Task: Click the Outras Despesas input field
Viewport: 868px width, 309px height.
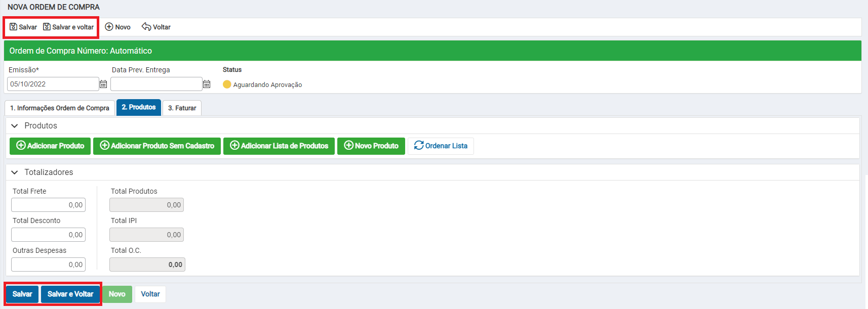Action: (x=48, y=264)
